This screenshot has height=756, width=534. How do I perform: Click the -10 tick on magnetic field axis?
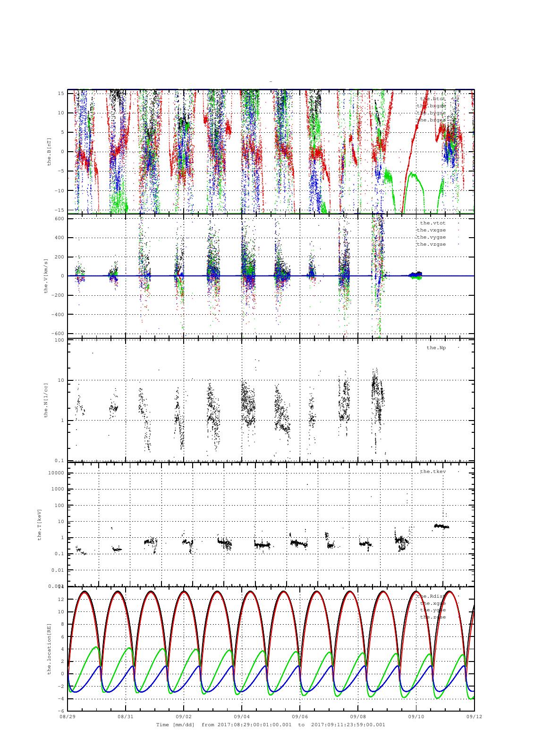pyautogui.click(x=59, y=190)
